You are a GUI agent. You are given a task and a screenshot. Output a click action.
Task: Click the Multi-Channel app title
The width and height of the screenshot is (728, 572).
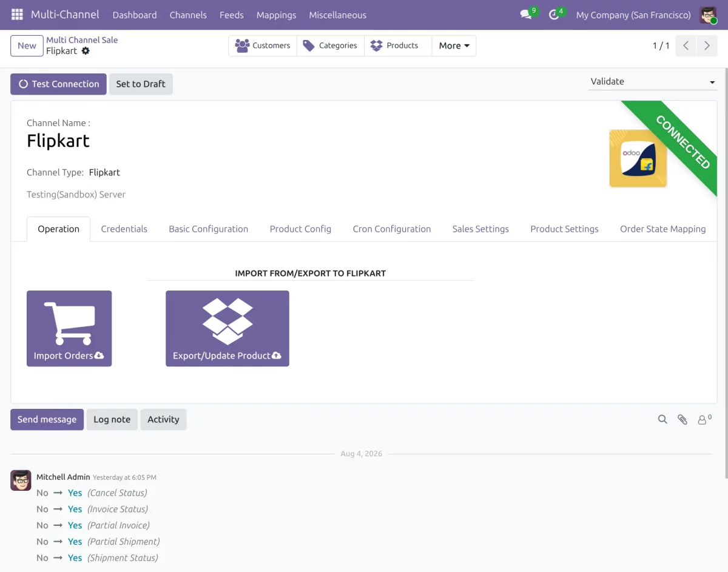click(x=65, y=15)
